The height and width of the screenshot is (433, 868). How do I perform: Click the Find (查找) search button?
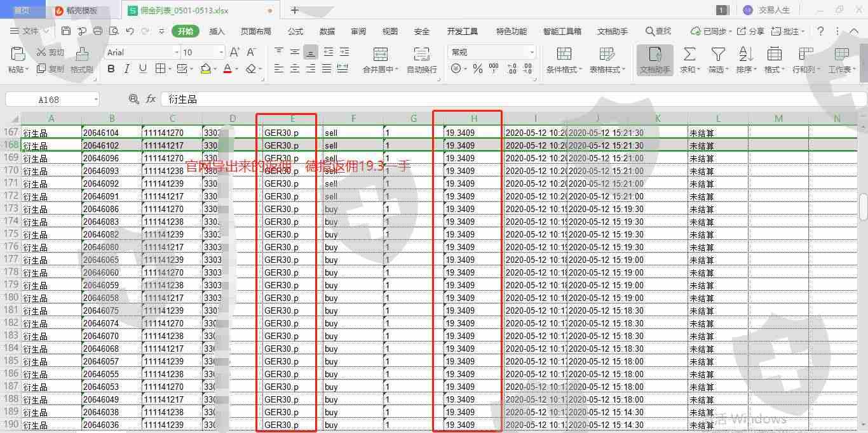pyautogui.click(x=658, y=31)
